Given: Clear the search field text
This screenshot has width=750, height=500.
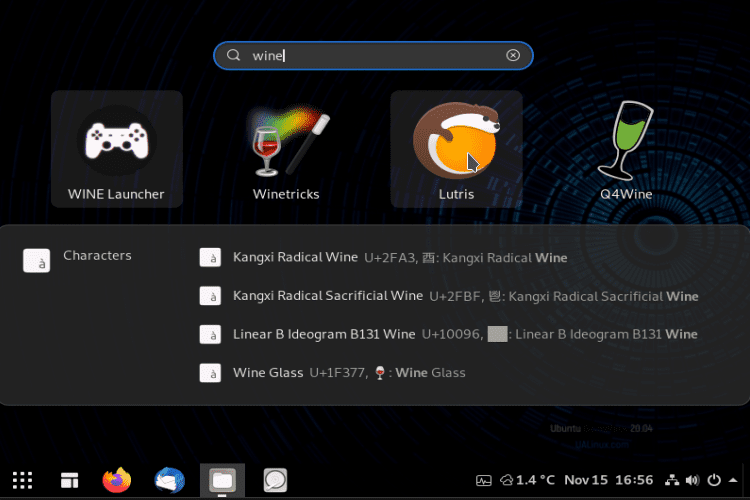Looking at the screenshot, I should (513, 56).
